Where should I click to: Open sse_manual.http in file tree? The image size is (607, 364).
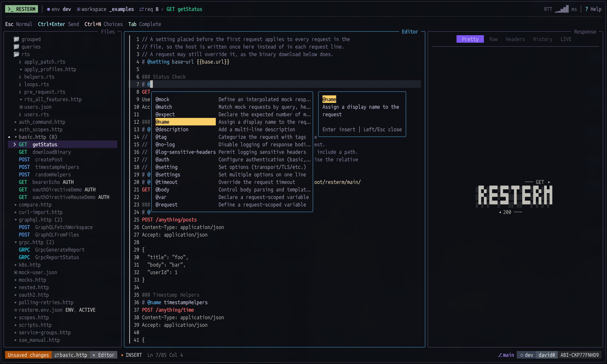pos(39,340)
